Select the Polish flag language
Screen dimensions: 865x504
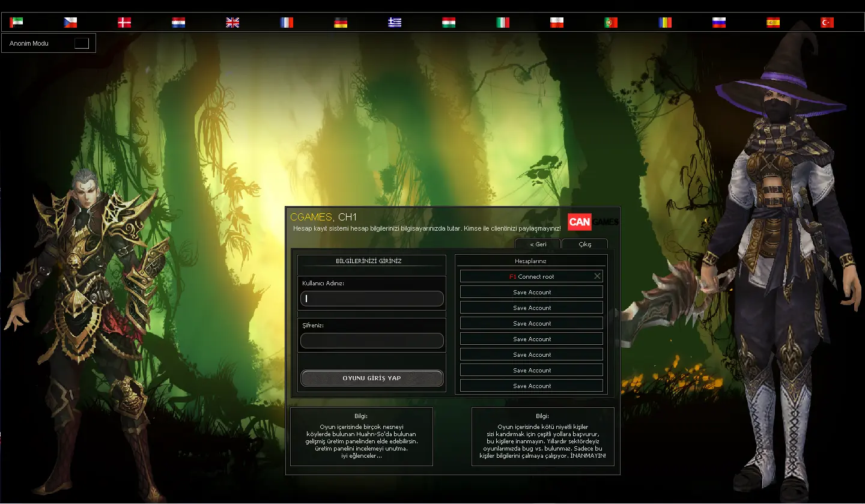pyautogui.click(x=557, y=22)
